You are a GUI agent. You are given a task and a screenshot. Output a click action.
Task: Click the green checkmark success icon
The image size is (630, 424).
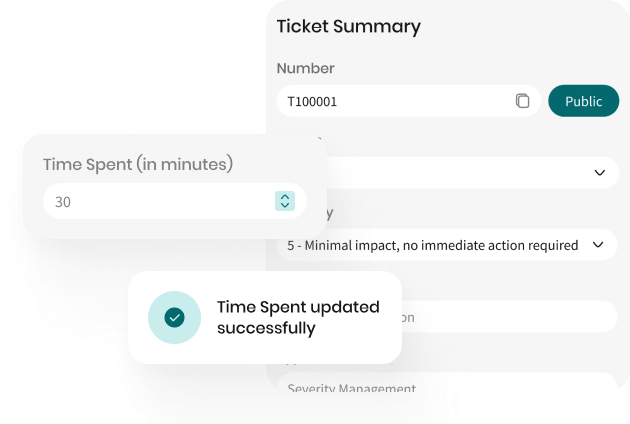tap(174, 317)
